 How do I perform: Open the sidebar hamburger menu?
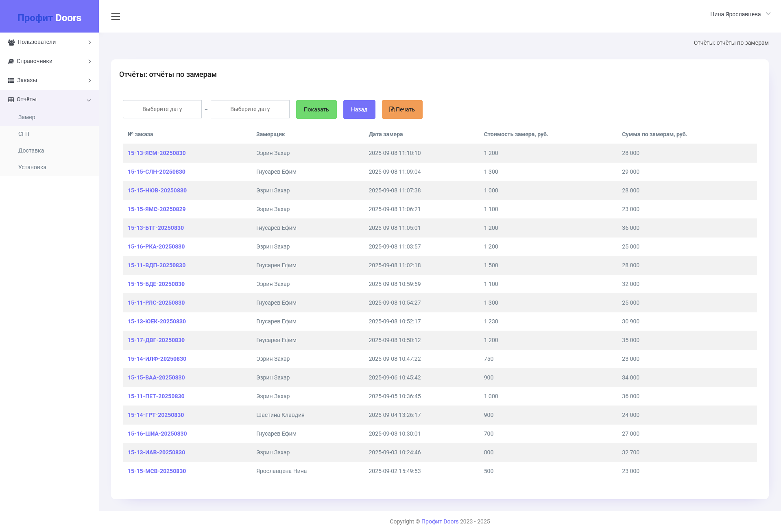tap(116, 17)
